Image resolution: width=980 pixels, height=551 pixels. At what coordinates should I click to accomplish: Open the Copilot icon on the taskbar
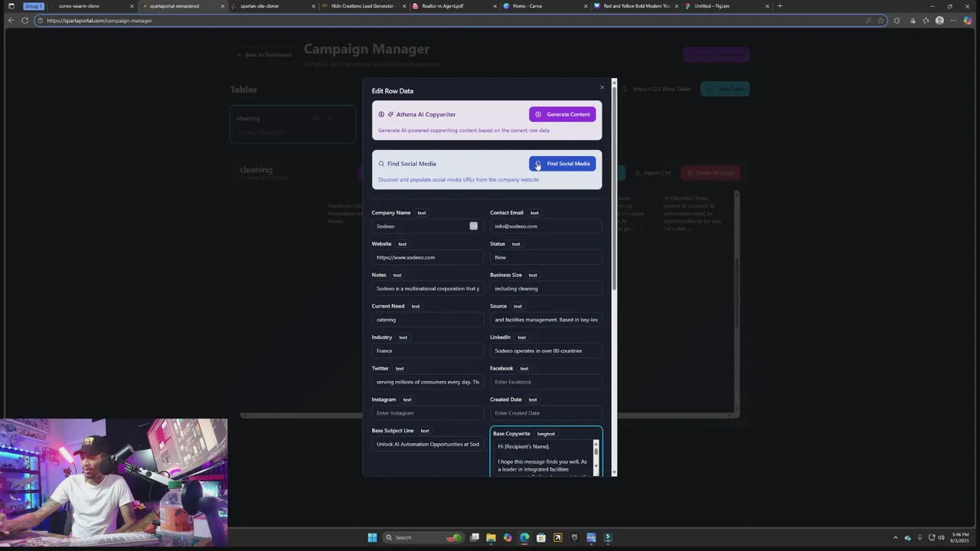coord(508,537)
